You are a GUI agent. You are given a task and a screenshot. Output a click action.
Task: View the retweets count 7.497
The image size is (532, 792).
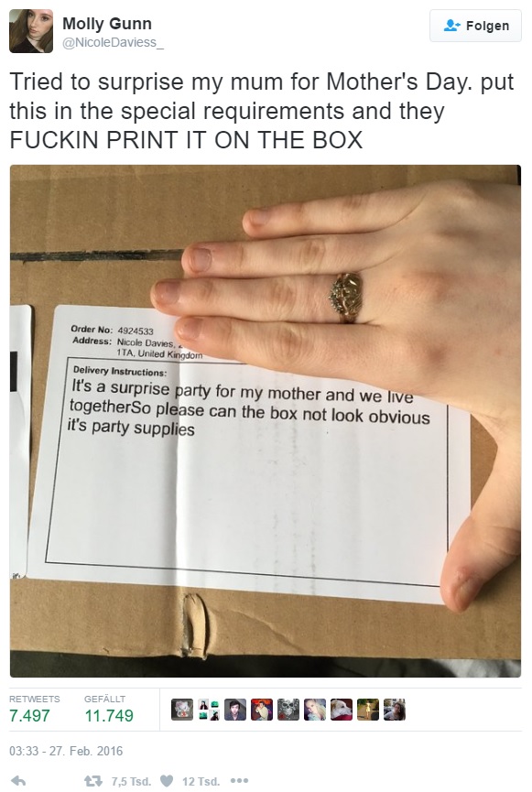pyautogui.click(x=29, y=716)
